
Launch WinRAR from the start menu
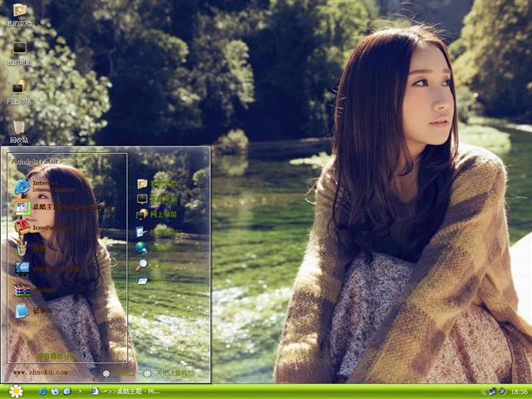36,290
